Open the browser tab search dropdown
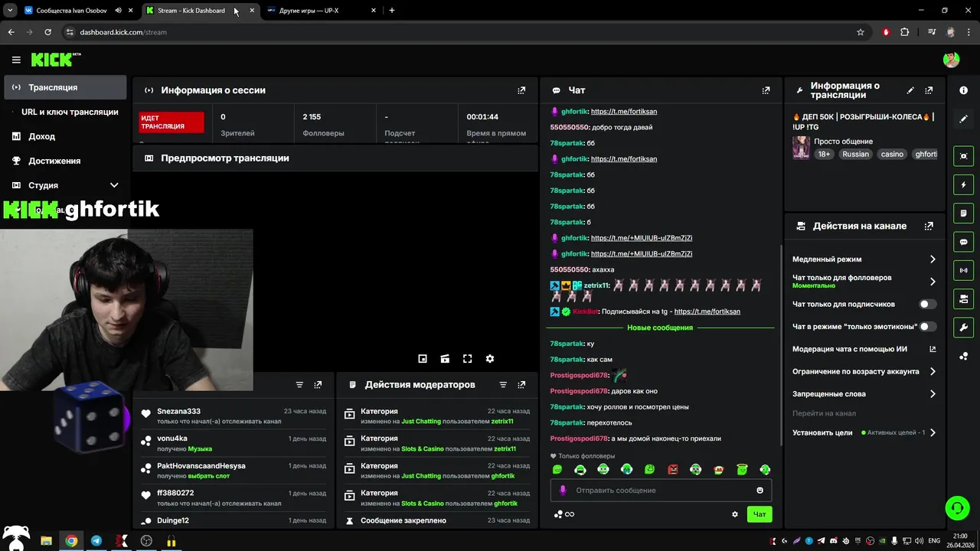Image resolution: width=980 pixels, height=551 pixels. [x=10, y=11]
